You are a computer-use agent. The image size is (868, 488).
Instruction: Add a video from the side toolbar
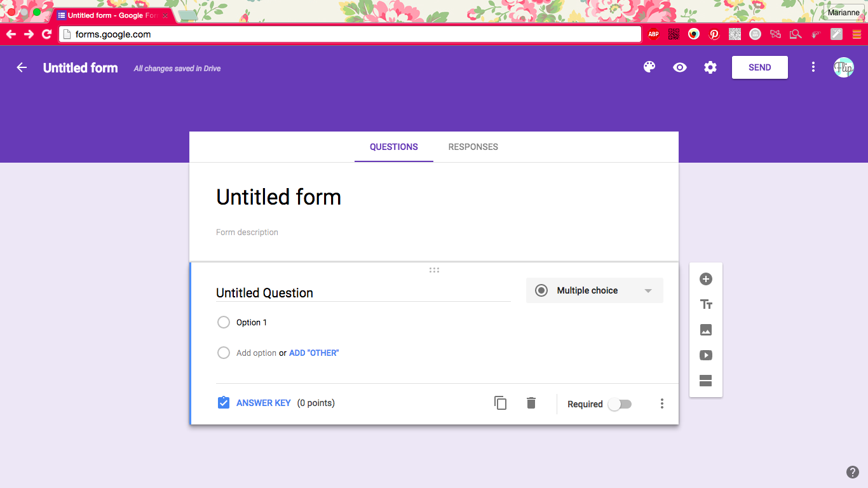click(706, 355)
